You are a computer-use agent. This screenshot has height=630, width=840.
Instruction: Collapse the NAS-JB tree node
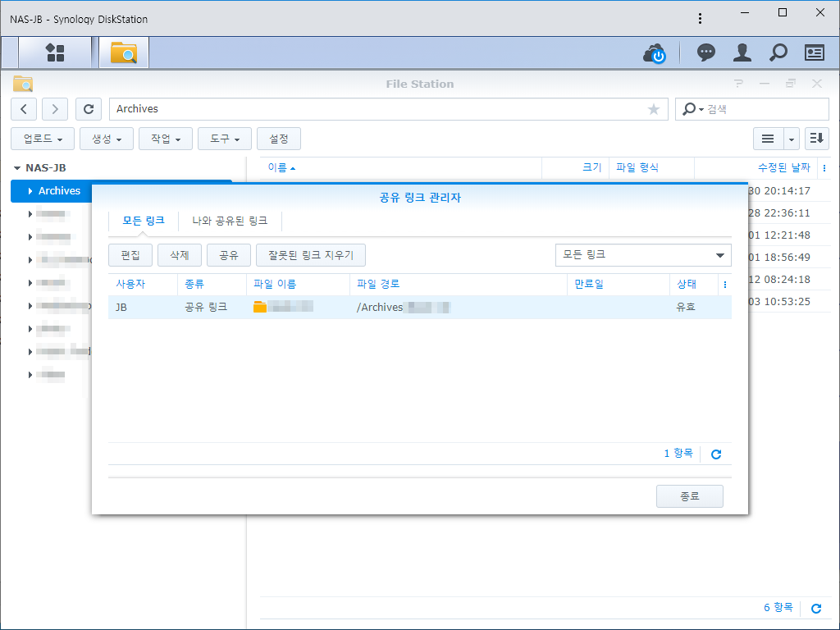[x=17, y=168]
